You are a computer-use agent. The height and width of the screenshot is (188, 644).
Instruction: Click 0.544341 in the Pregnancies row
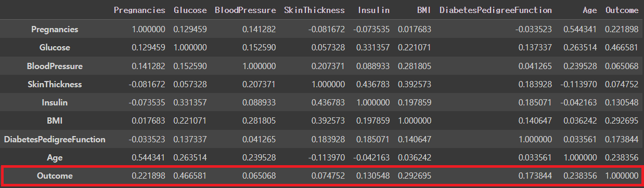click(x=581, y=29)
